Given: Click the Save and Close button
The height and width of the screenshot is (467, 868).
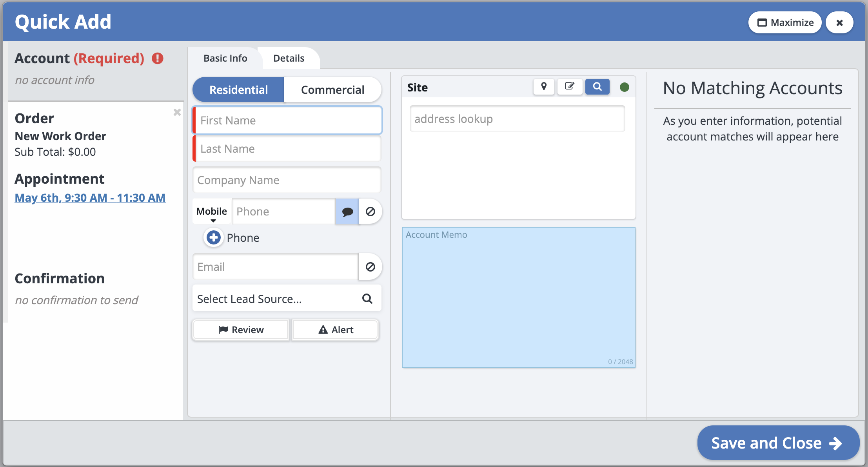Looking at the screenshot, I should click(x=777, y=443).
